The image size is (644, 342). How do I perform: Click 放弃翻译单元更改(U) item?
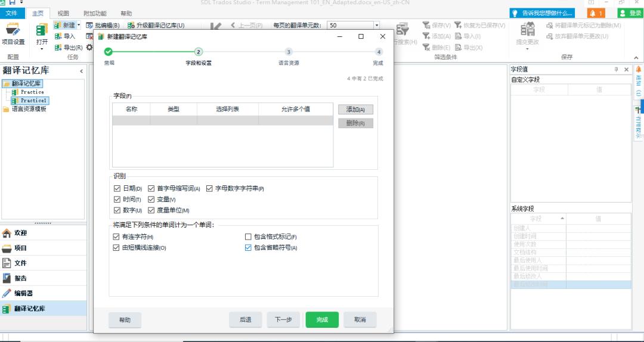[577, 36]
